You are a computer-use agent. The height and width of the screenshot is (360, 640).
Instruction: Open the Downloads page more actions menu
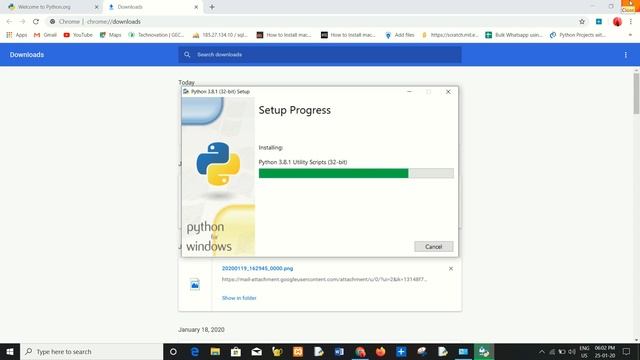pyautogui.click(x=625, y=55)
